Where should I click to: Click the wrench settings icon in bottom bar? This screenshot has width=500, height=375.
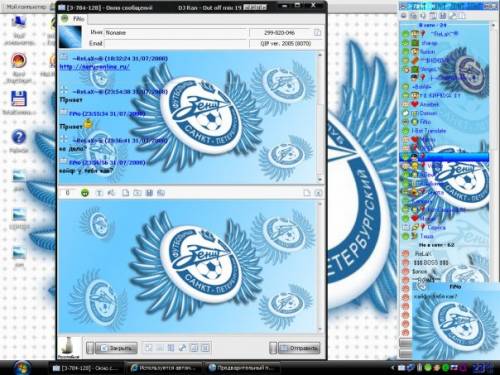182,348
